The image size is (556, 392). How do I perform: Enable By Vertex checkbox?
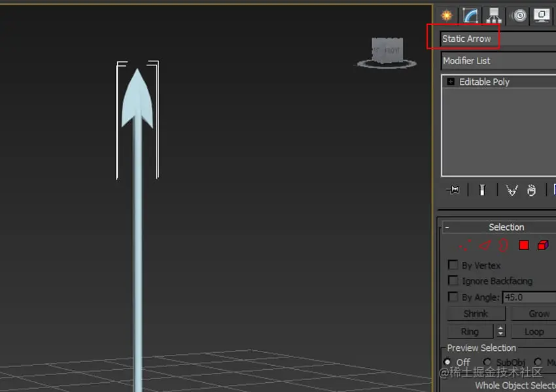[453, 265]
